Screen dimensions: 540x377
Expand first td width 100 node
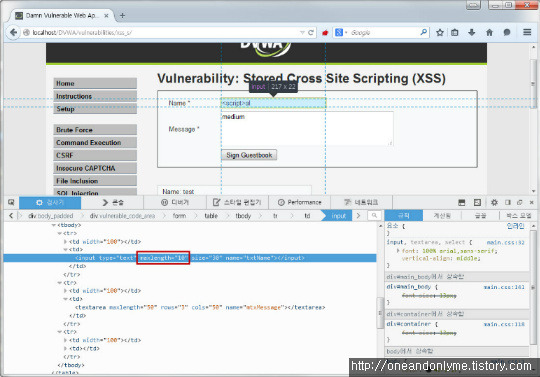(65, 242)
